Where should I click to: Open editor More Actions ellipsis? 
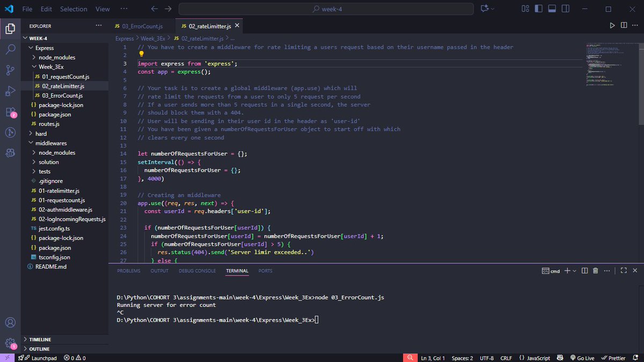pos(635,25)
